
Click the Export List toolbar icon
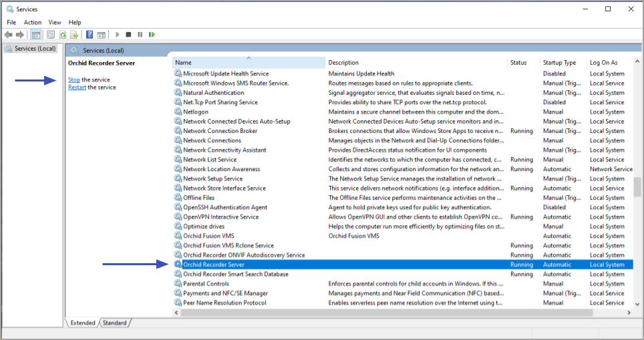pyautogui.click(x=74, y=35)
